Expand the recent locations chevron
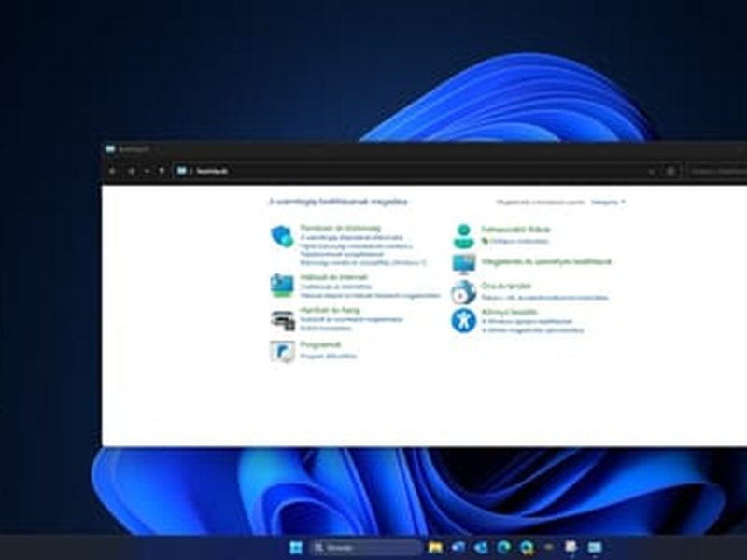 (x=147, y=171)
